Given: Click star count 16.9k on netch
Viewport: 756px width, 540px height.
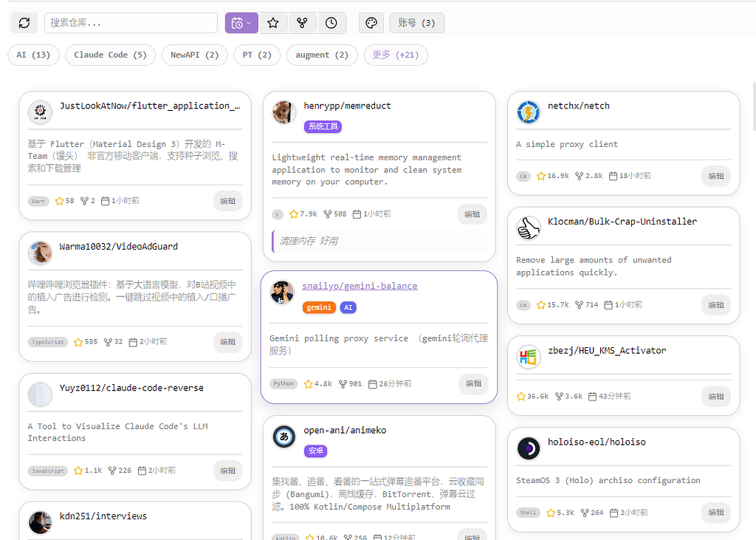Looking at the screenshot, I should (x=553, y=176).
